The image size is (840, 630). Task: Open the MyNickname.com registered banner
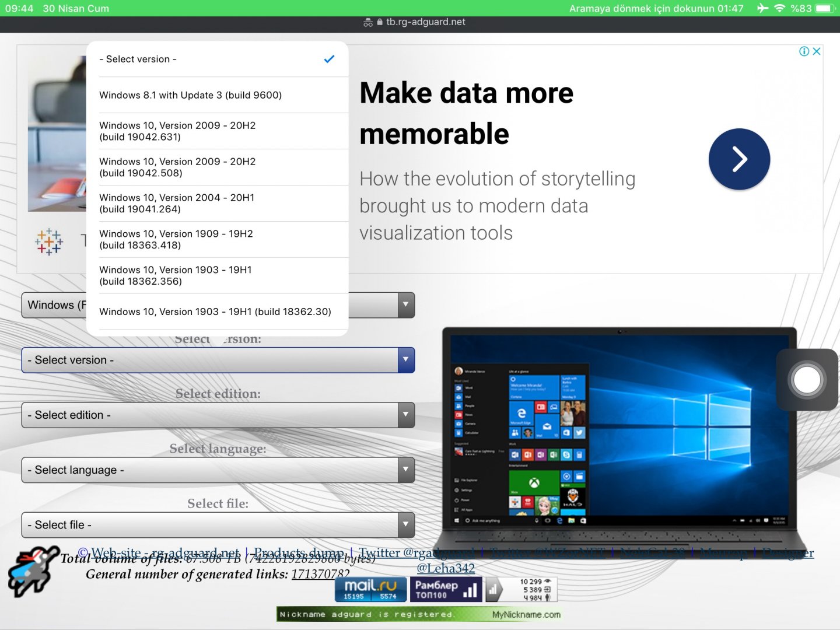(420, 614)
